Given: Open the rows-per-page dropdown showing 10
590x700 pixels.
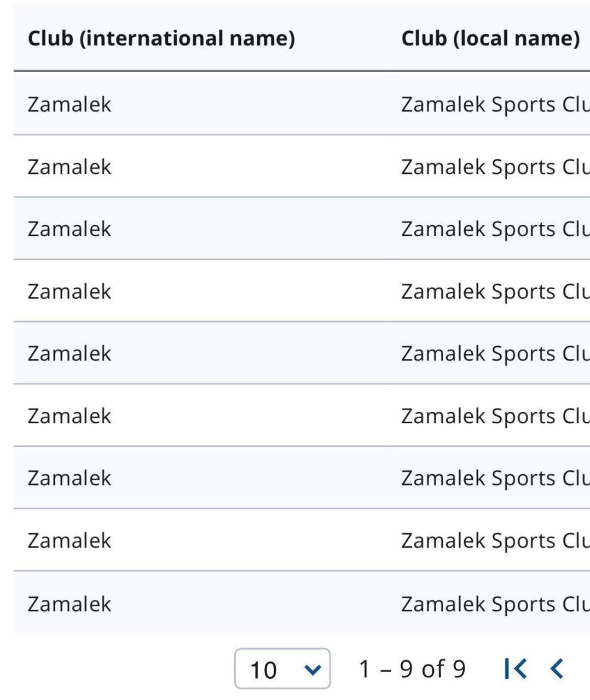Looking at the screenshot, I should pos(282,669).
